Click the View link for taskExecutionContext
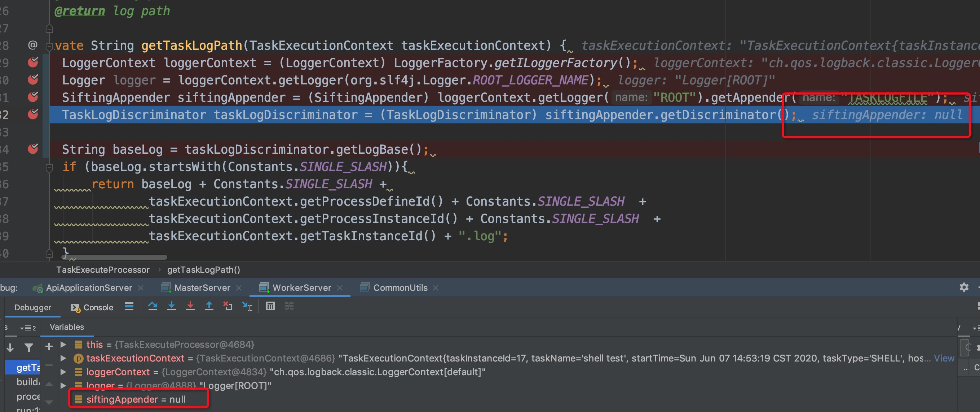This screenshot has width=980, height=412. 944,358
